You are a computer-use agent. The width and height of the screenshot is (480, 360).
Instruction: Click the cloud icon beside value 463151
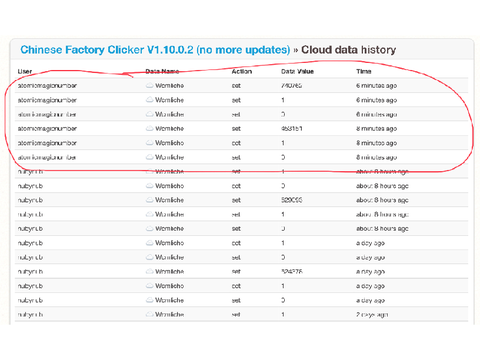150,129
